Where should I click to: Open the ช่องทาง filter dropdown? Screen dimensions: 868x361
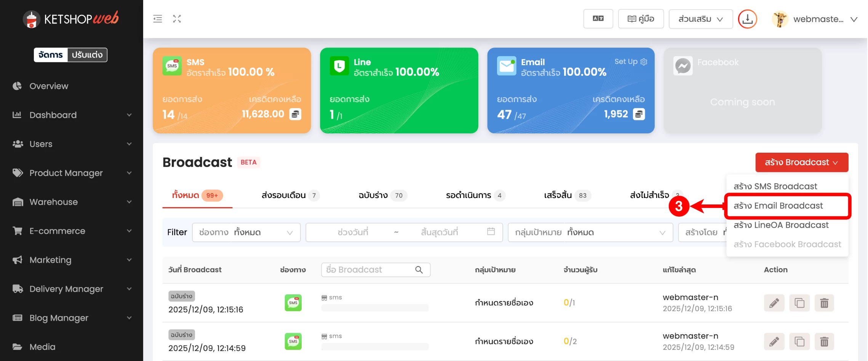(246, 232)
